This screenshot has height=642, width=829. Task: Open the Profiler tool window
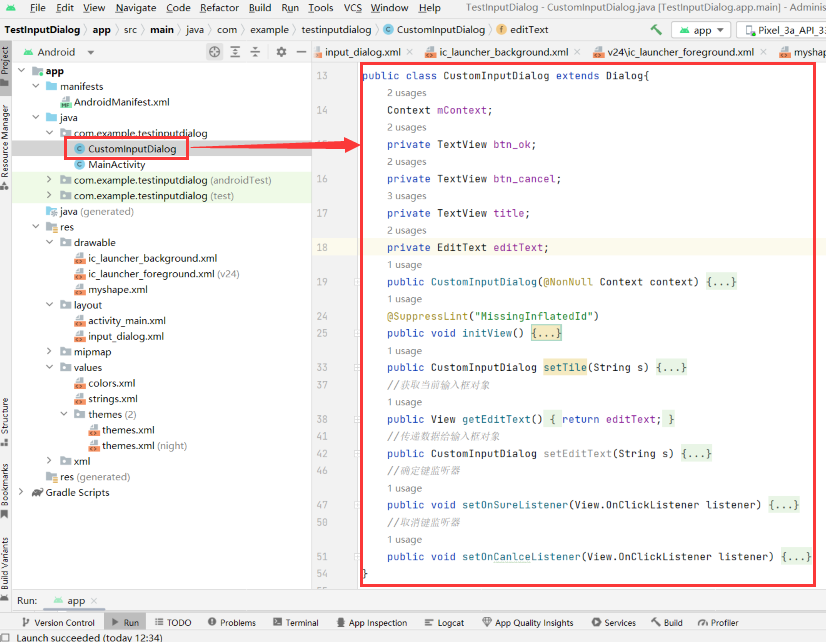718,622
